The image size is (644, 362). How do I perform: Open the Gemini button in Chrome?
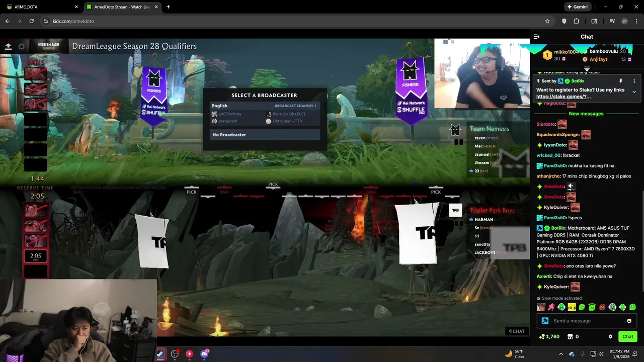tap(577, 7)
